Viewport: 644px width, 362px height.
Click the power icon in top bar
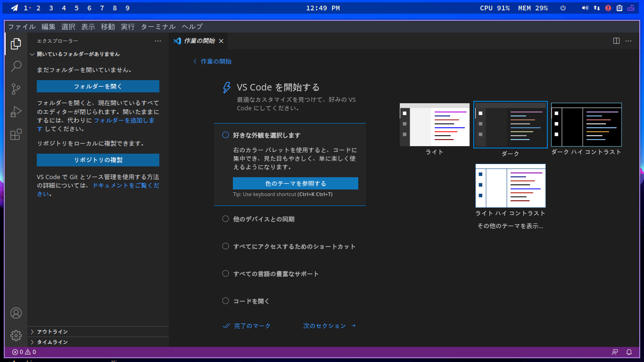click(x=563, y=8)
